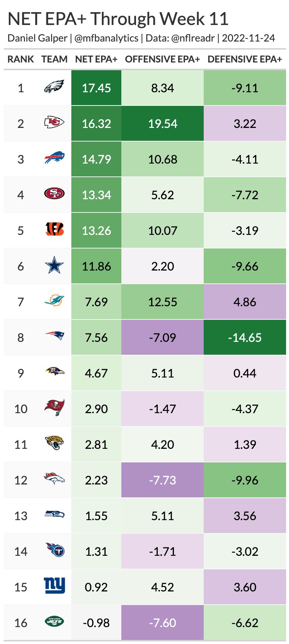289x644 pixels.
Task: Select the Buffalo Bills logo
Action: tap(54, 158)
